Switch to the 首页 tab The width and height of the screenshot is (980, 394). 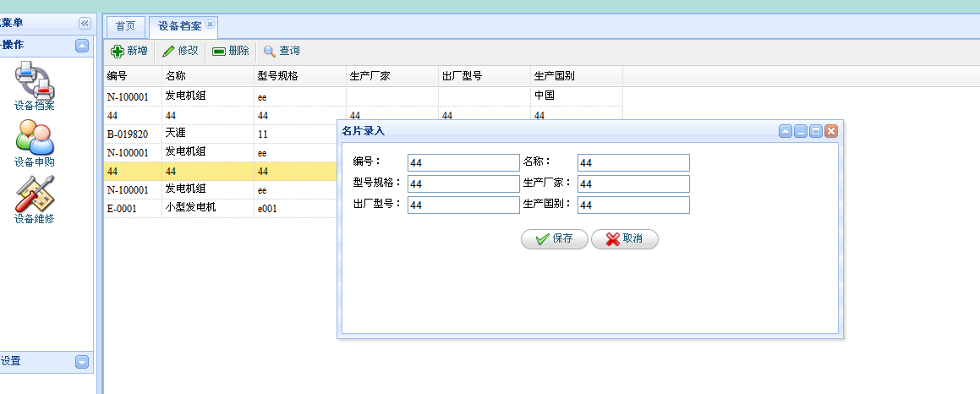click(x=126, y=26)
